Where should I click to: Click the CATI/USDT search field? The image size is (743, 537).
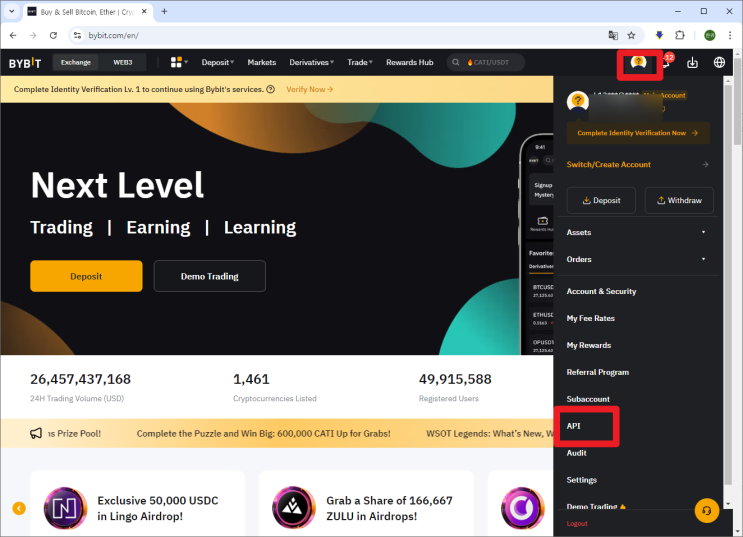486,62
